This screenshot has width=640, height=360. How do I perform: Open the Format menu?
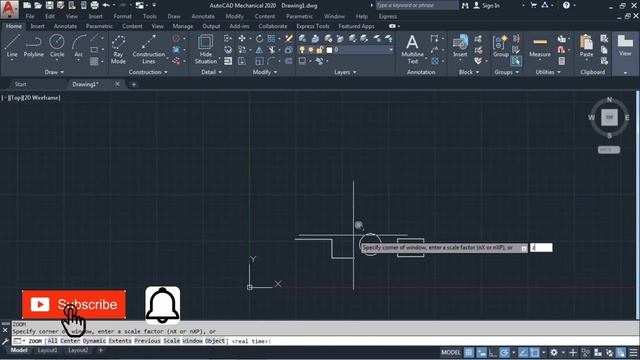[122, 16]
